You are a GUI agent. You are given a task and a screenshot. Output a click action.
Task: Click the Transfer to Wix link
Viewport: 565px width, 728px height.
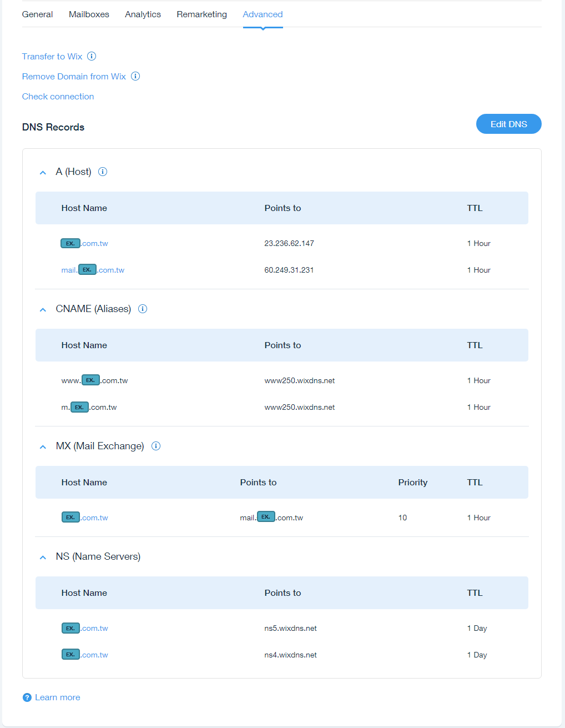tap(52, 57)
